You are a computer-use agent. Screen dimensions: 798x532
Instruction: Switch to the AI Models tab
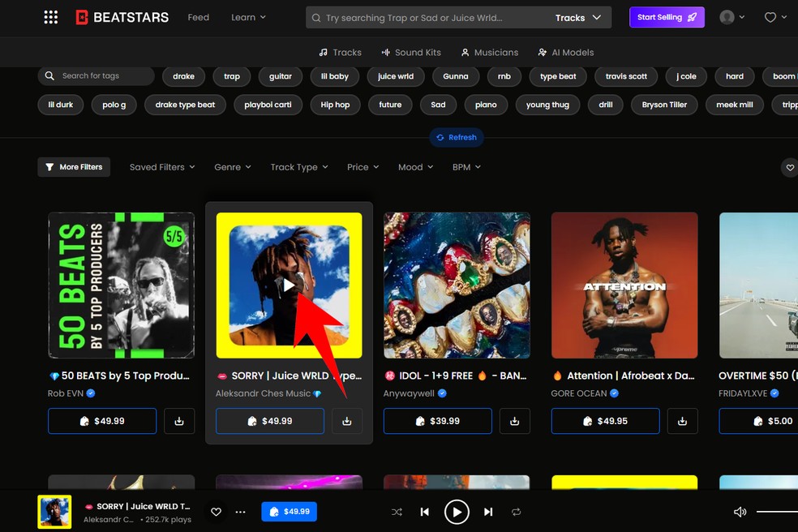pyautogui.click(x=566, y=53)
